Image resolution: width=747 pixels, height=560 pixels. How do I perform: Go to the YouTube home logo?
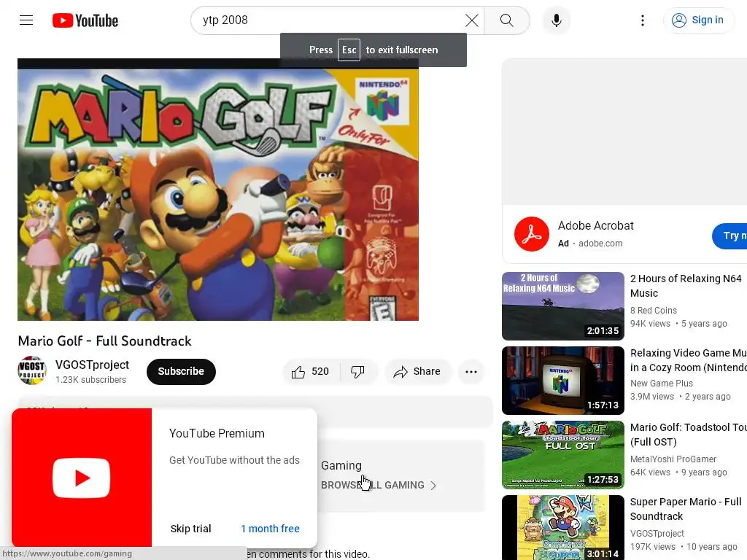click(x=85, y=20)
